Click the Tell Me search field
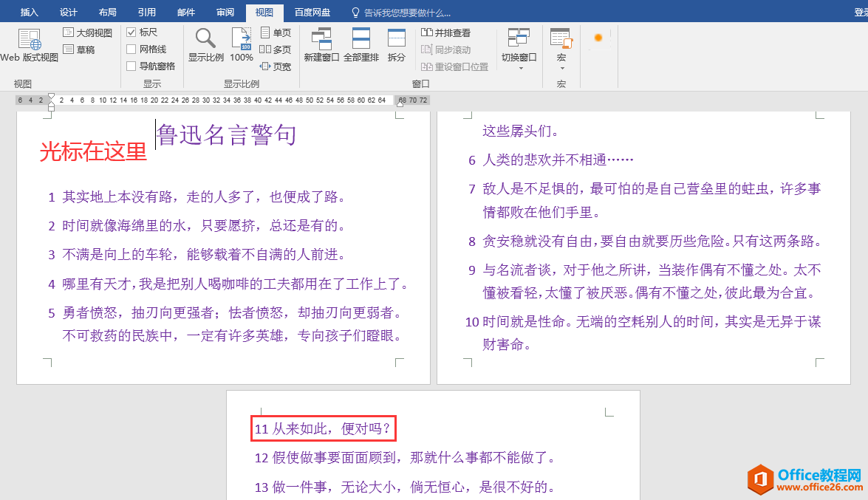 (407, 13)
